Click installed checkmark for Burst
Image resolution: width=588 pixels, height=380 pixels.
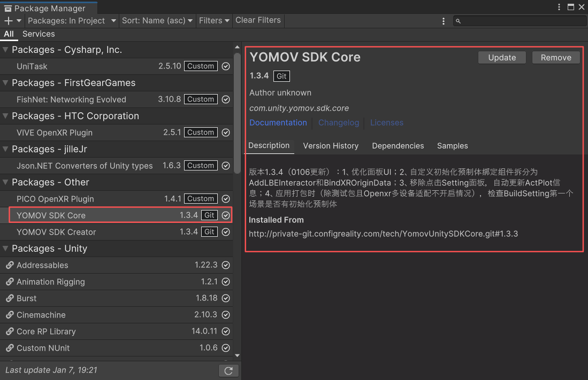[x=226, y=298]
